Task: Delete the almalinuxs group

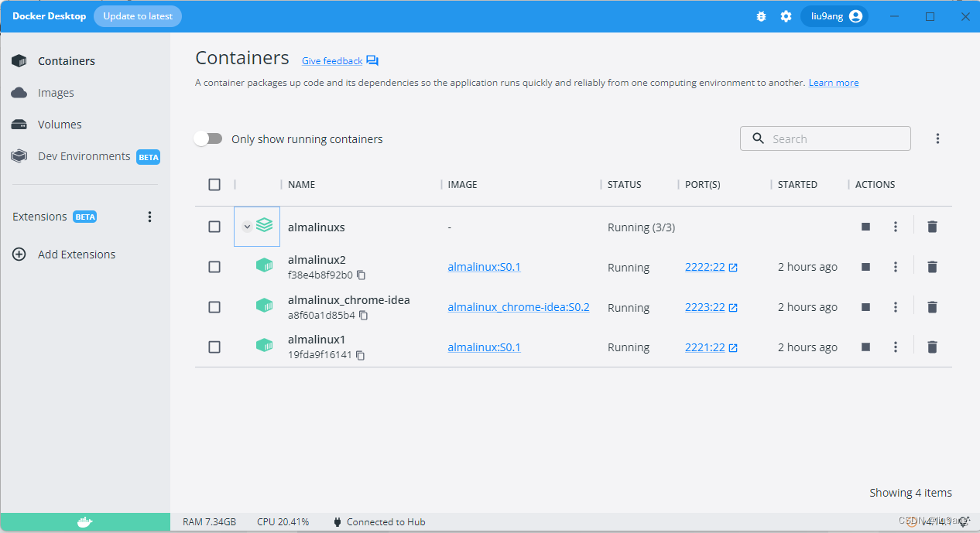Action: pos(932,227)
